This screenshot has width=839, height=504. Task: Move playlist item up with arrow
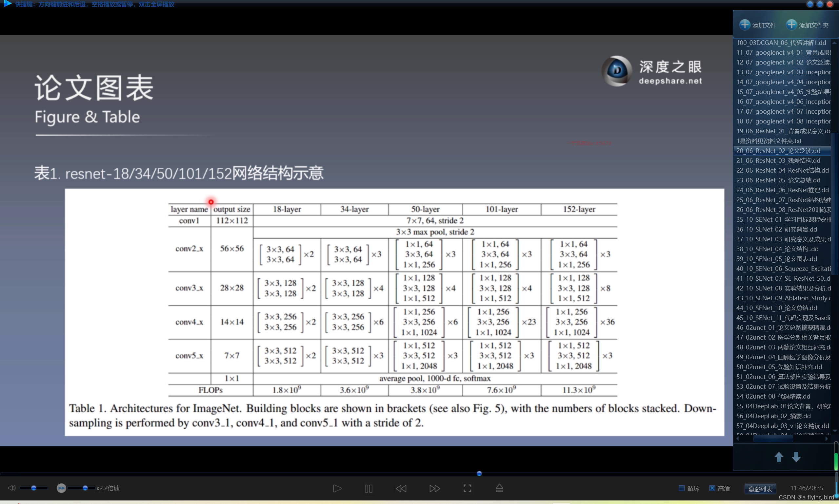778,457
